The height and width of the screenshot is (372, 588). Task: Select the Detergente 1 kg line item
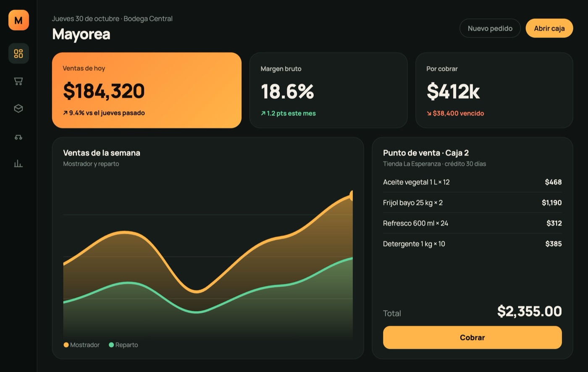tap(472, 244)
